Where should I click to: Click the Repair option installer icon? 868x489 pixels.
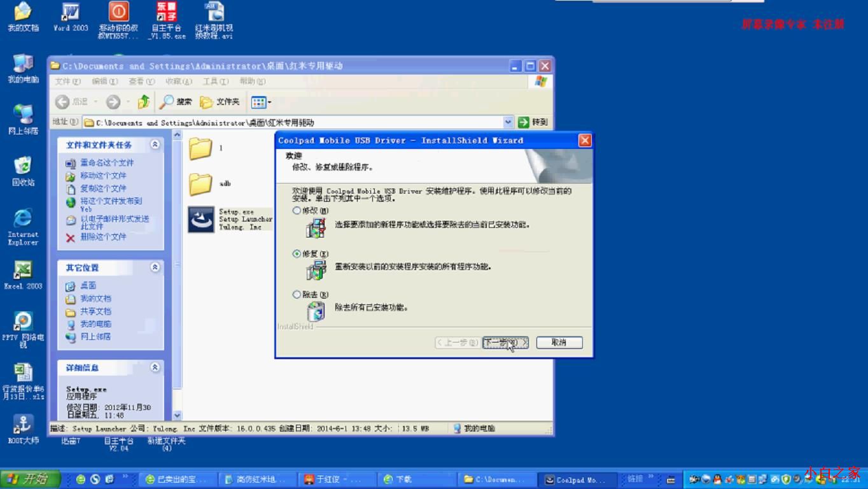tap(316, 270)
